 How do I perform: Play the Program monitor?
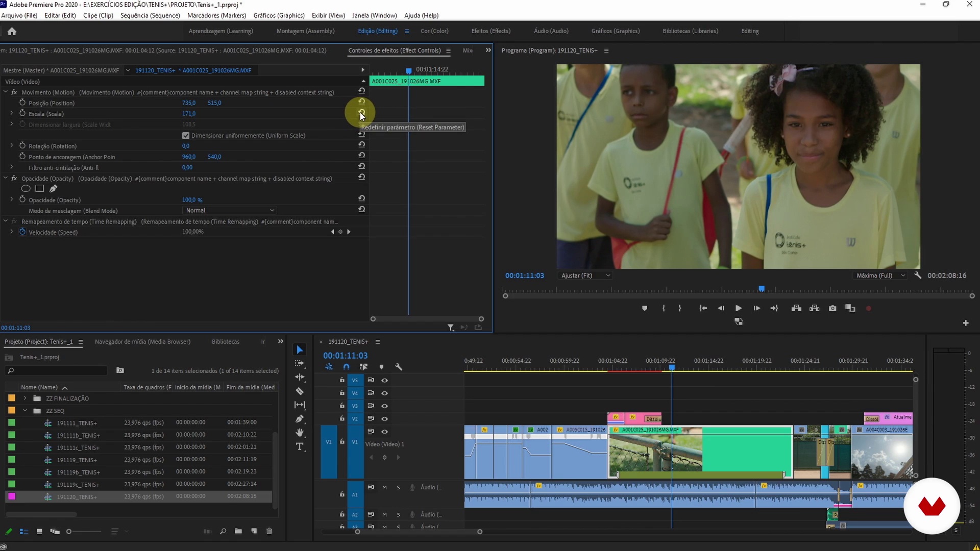point(738,308)
